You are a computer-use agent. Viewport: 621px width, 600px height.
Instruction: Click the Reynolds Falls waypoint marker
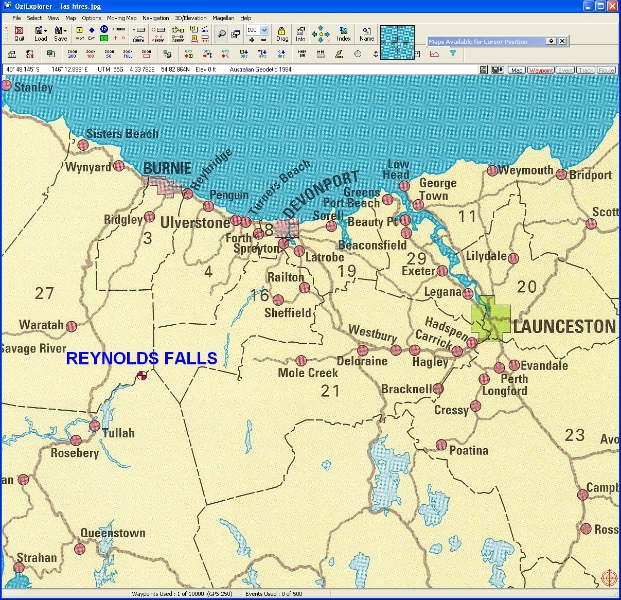pos(142,376)
